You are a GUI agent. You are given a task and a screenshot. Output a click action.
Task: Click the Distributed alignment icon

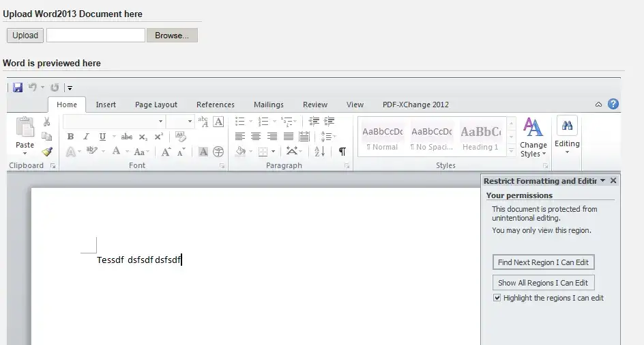(x=304, y=137)
